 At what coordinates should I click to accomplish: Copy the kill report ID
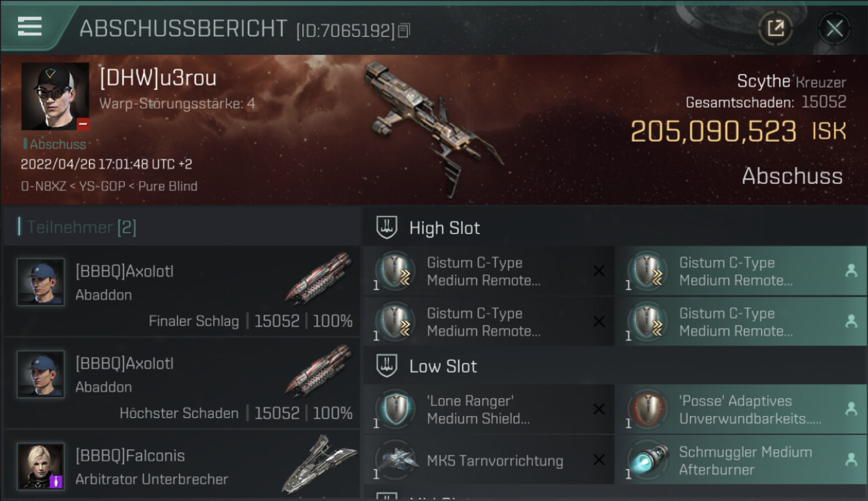pos(404,31)
